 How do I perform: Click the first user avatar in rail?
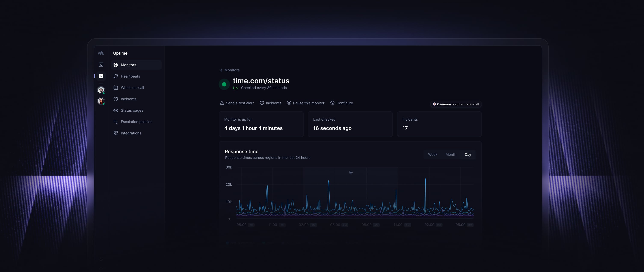click(x=101, y=90)
